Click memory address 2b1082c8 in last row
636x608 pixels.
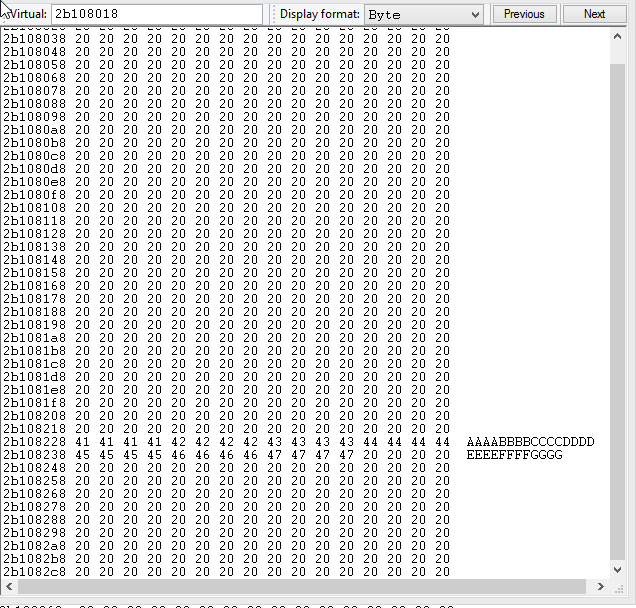click(35, 572)
